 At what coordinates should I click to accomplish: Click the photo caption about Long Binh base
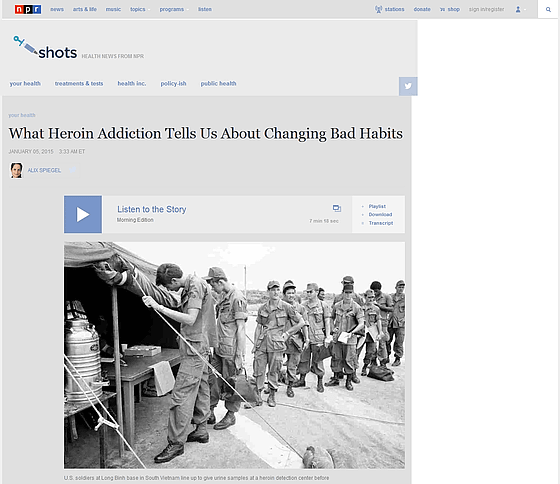coord(196,478)
